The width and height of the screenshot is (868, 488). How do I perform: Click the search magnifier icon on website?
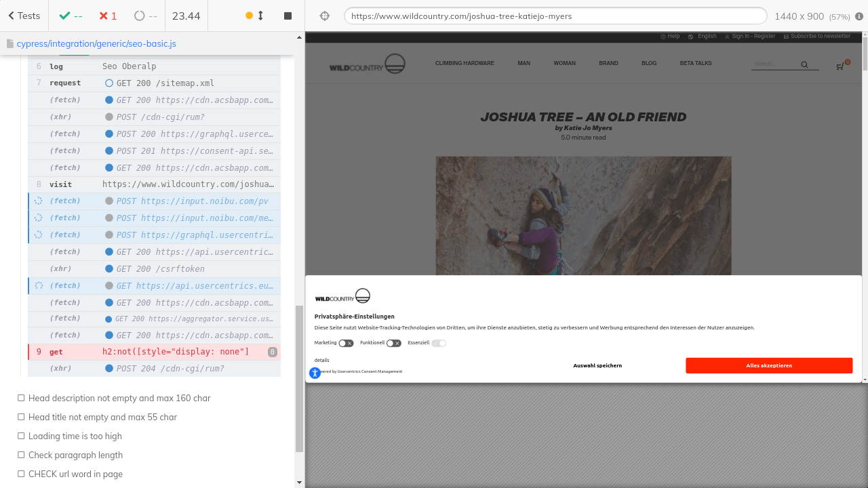(x=804, y=65)
